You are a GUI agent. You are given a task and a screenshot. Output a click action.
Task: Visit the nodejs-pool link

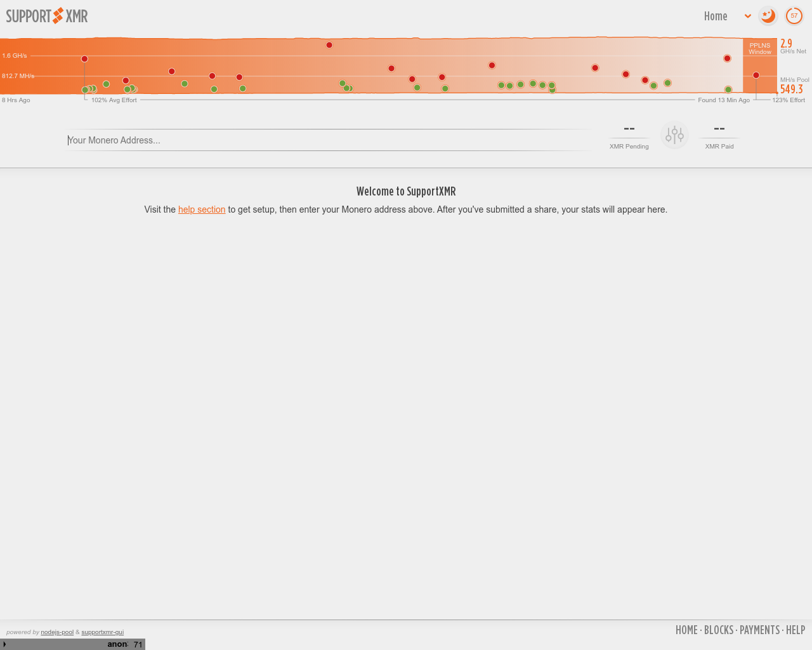[57, 632]
